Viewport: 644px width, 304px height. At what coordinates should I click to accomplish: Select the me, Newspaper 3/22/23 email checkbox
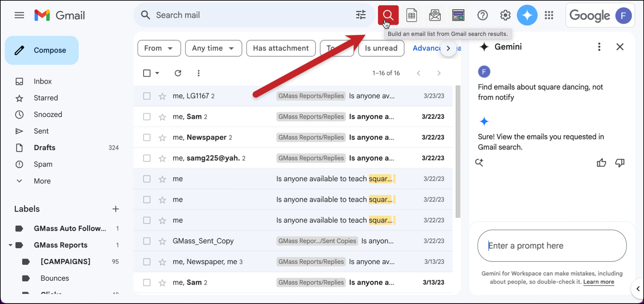coord(147,138)
